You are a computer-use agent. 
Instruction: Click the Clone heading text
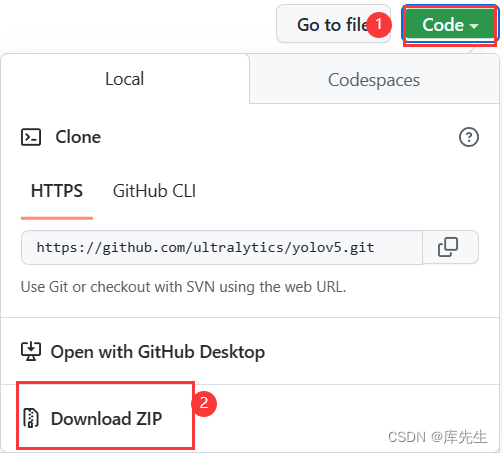tap(78, 137)
